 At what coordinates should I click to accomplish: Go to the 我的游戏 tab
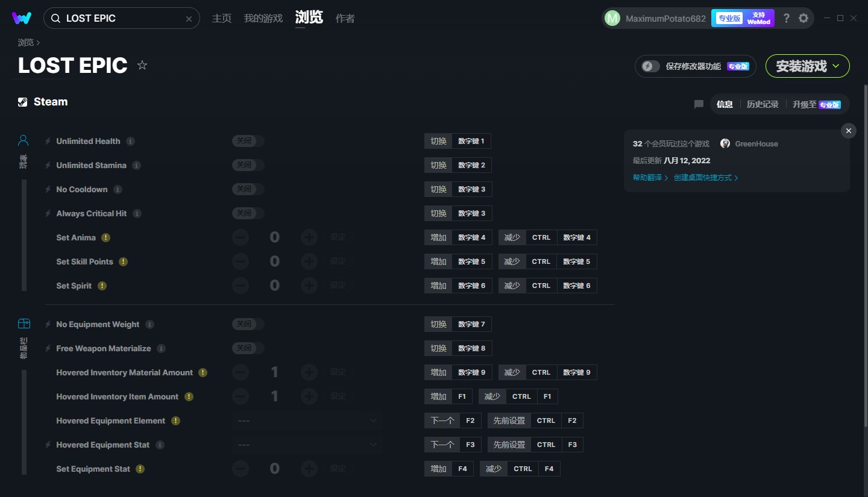263,19
